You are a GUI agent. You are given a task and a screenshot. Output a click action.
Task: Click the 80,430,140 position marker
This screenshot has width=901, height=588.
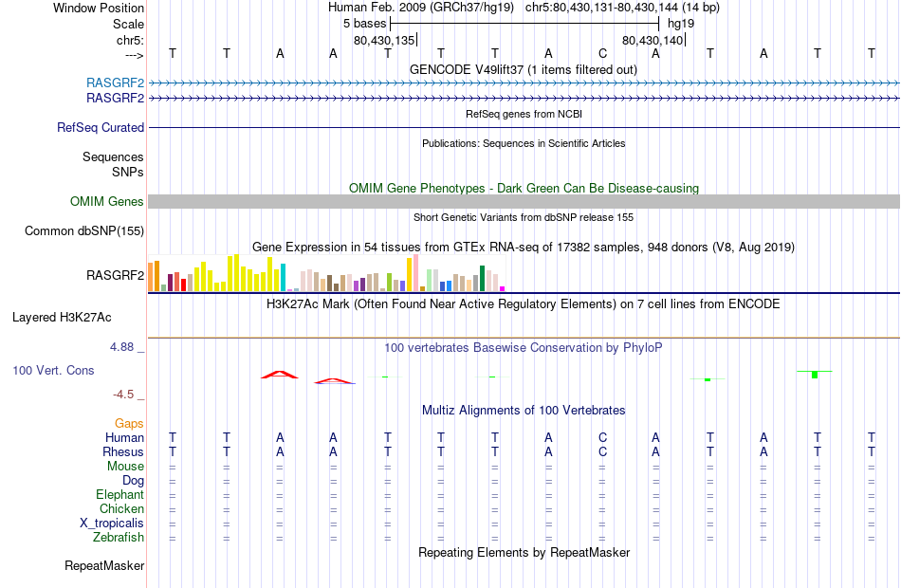tap(653, 40)
